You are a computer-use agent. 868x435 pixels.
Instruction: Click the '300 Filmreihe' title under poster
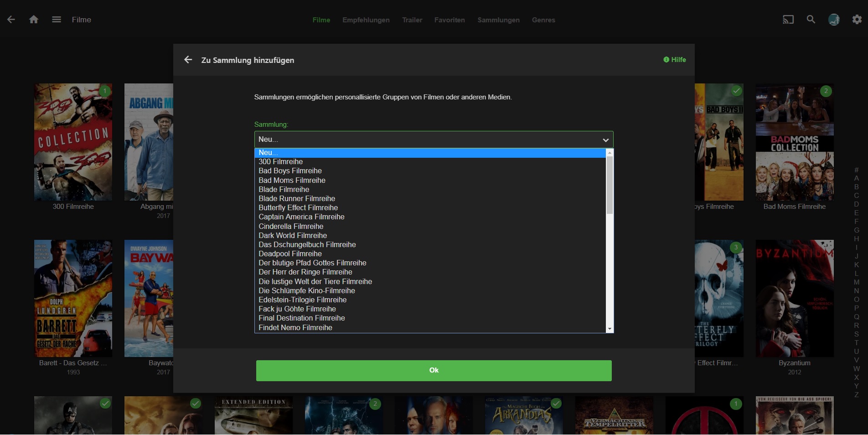(73, 207)
